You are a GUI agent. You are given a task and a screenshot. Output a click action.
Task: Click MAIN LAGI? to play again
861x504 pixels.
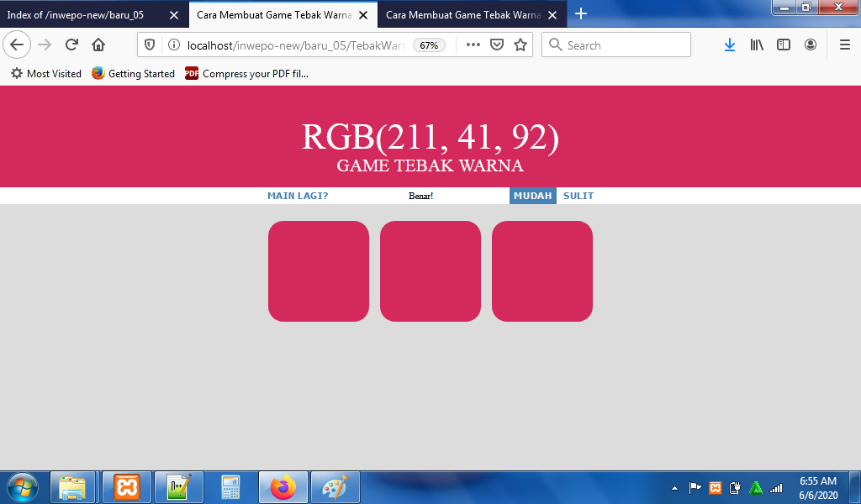pos(298,196)
